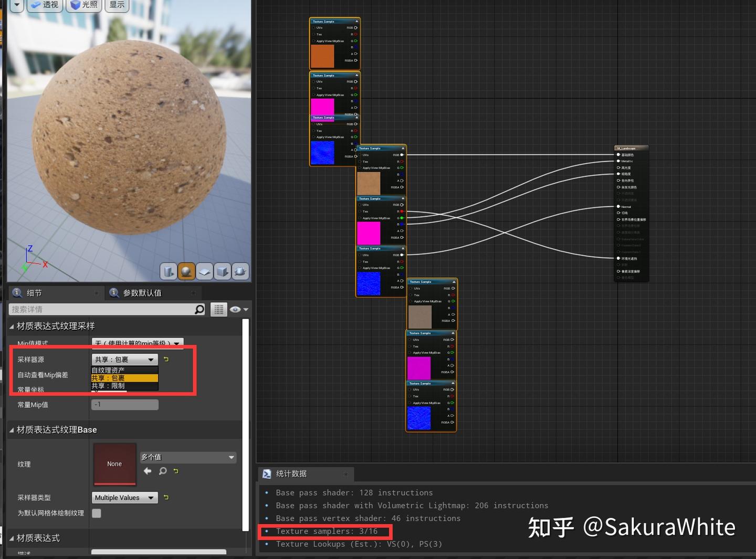Select the cube preview mesh icon
This screenshot has width=756, height=559.
[222, 271]
